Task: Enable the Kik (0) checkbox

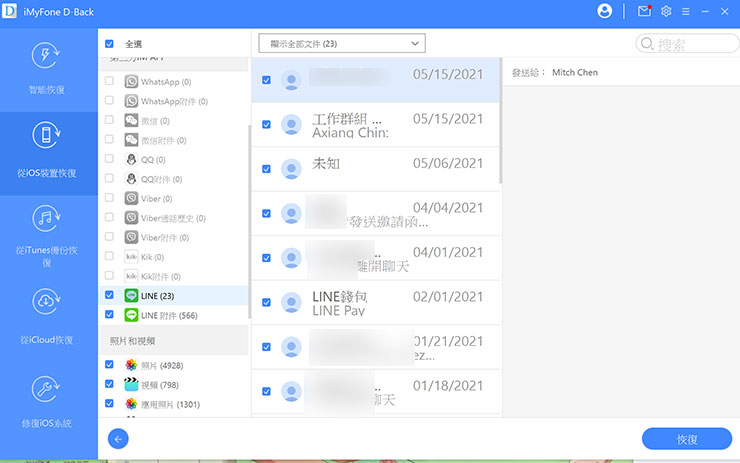Action: click(x=109, y=256)
